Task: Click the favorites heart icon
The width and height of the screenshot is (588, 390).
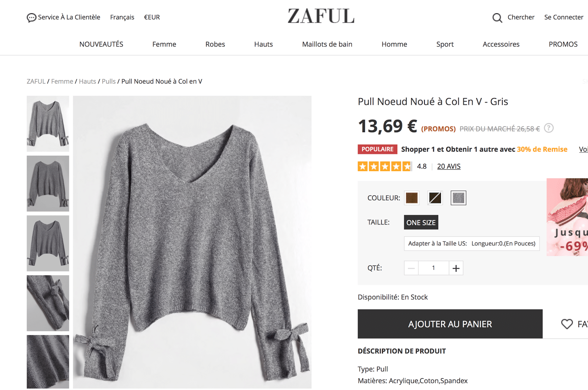Action: (567, 324)
